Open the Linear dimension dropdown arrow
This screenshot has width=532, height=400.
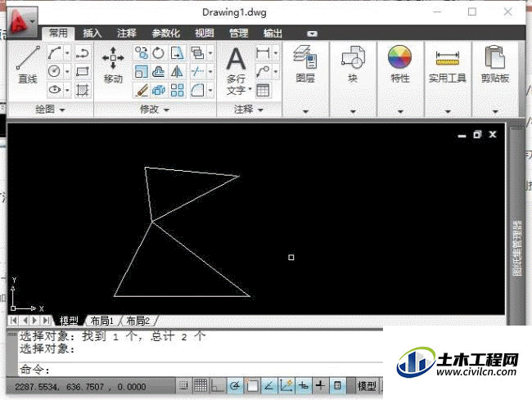tap(276, 53)
